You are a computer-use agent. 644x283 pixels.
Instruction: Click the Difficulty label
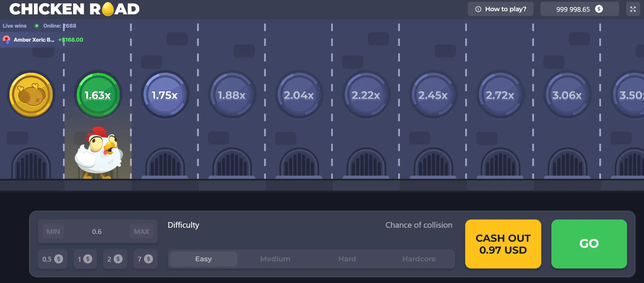[x=183, y=225]
